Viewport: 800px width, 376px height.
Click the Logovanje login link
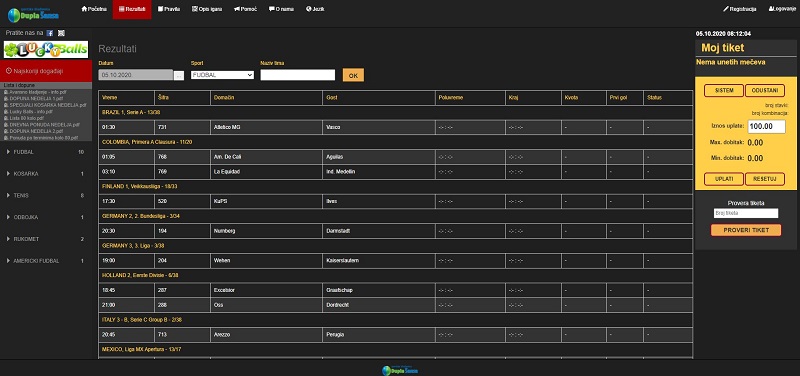tap(784, 9)
